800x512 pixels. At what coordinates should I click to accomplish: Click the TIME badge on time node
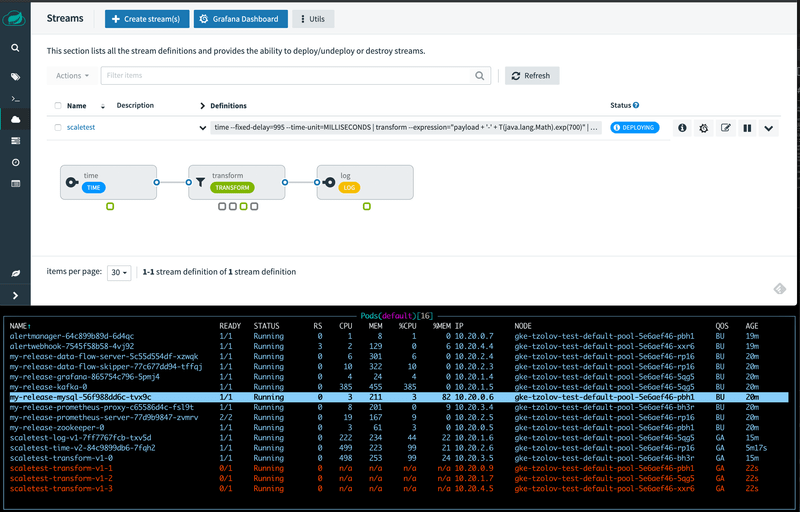click(94, 188)
